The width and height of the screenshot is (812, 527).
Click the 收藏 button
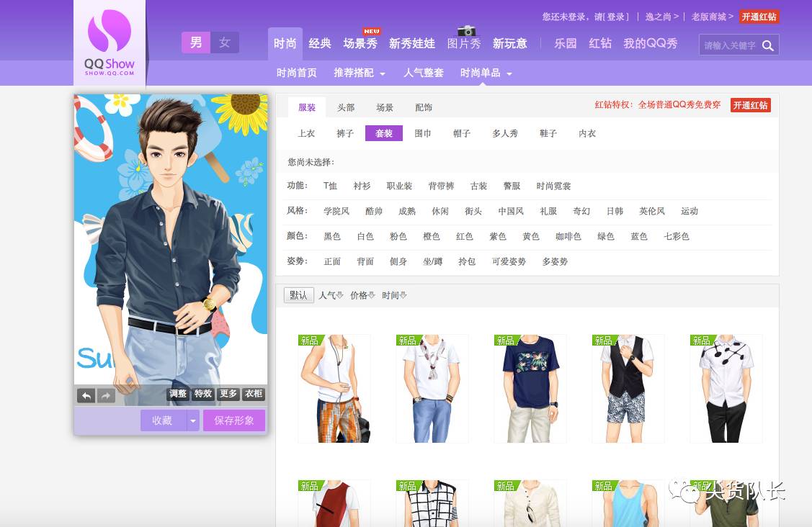(x=163, y=420)
